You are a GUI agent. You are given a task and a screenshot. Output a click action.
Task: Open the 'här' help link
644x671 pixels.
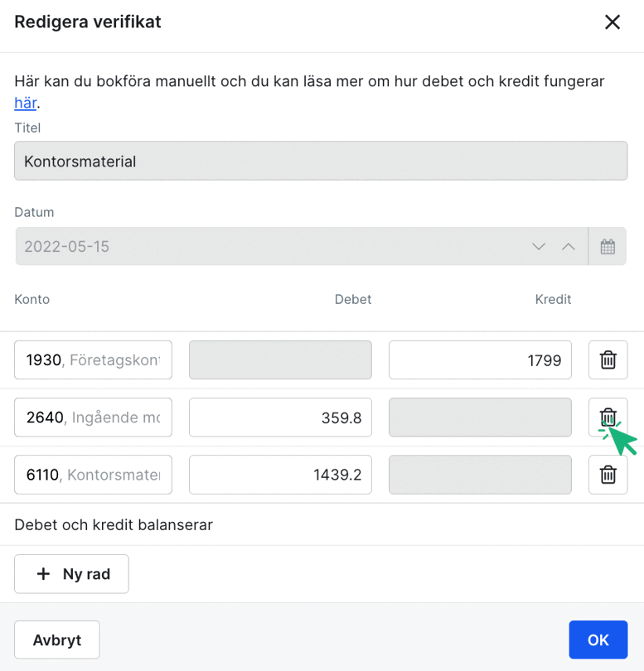point(25,104)
